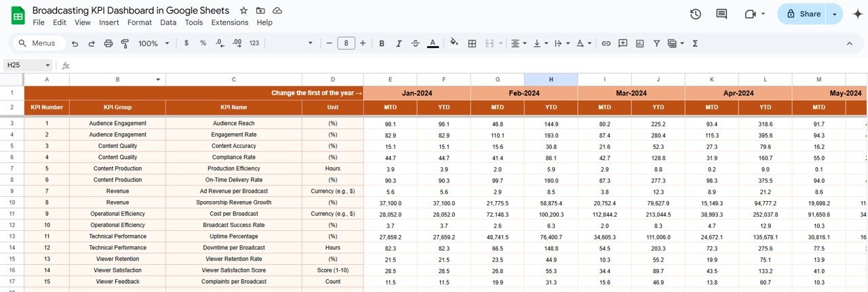
Task: Check cloud save status icon
Action: [277, 11]
